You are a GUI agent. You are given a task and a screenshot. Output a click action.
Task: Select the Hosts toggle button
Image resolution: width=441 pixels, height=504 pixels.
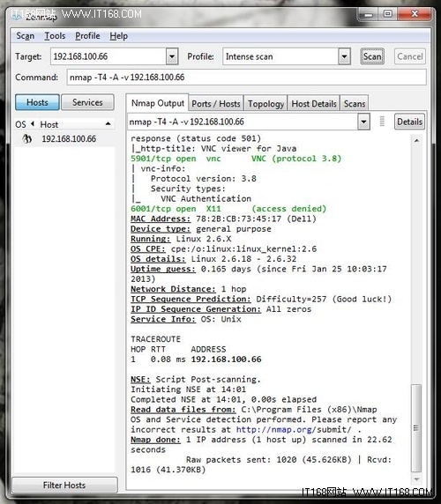point(37,102)
